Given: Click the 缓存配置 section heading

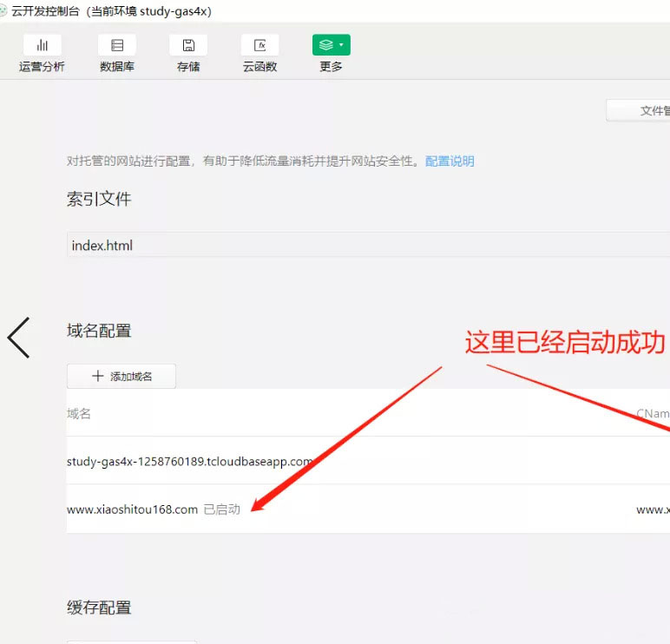Looking at the screenshot, I should pyautogui.click(x=99, y=608).
